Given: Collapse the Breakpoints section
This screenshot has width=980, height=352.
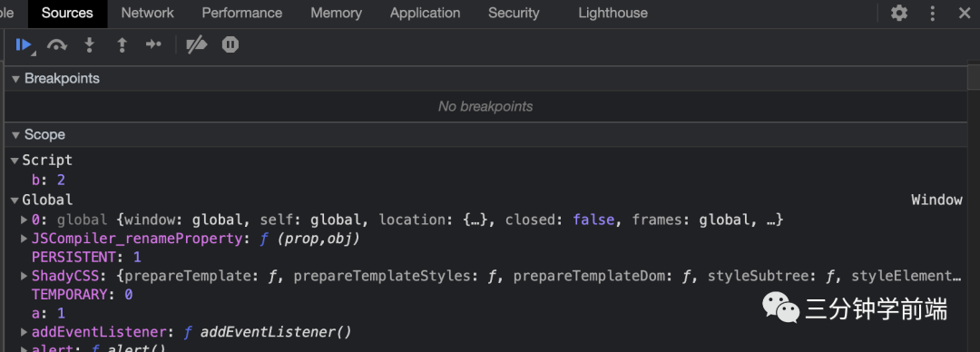Looking at the screenshot, I should click(15, 79).
